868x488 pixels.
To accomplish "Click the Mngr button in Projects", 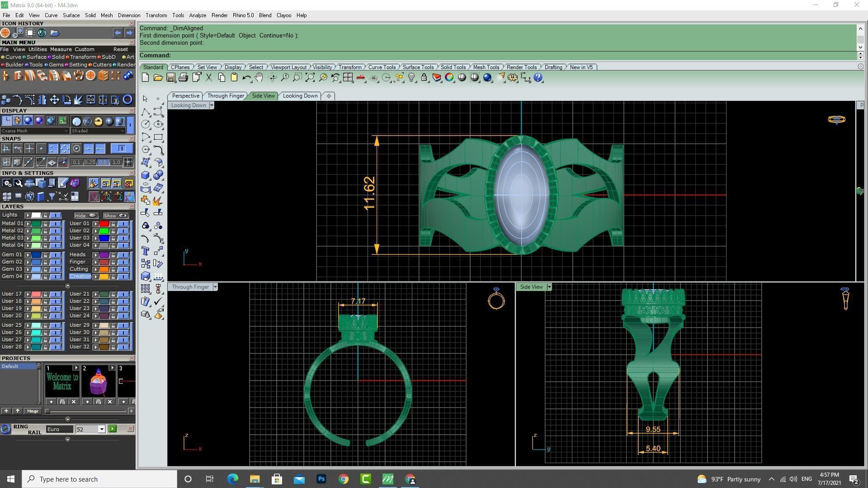I will click(33, 411).
